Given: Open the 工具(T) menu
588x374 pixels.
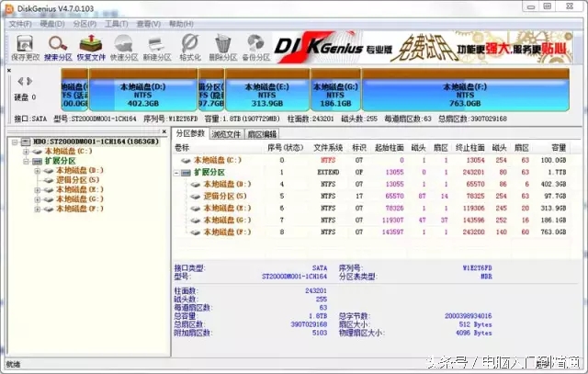Looking at the screenshot, I should tap(117, 24).
